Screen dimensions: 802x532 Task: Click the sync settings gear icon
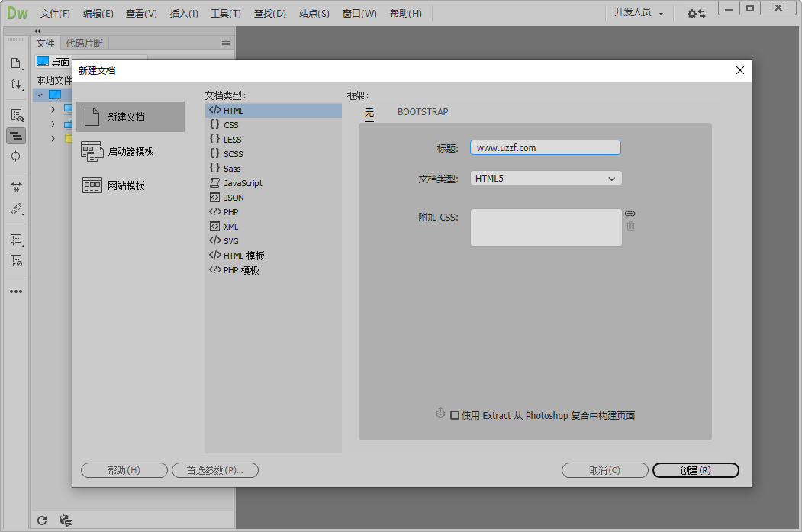pyautogui.click(x=696, y=14)
